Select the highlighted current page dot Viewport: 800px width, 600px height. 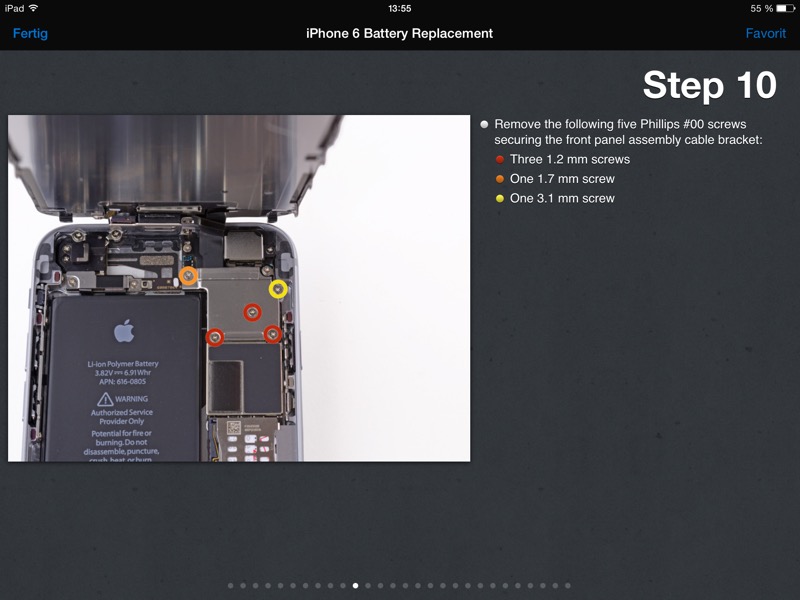355,586
